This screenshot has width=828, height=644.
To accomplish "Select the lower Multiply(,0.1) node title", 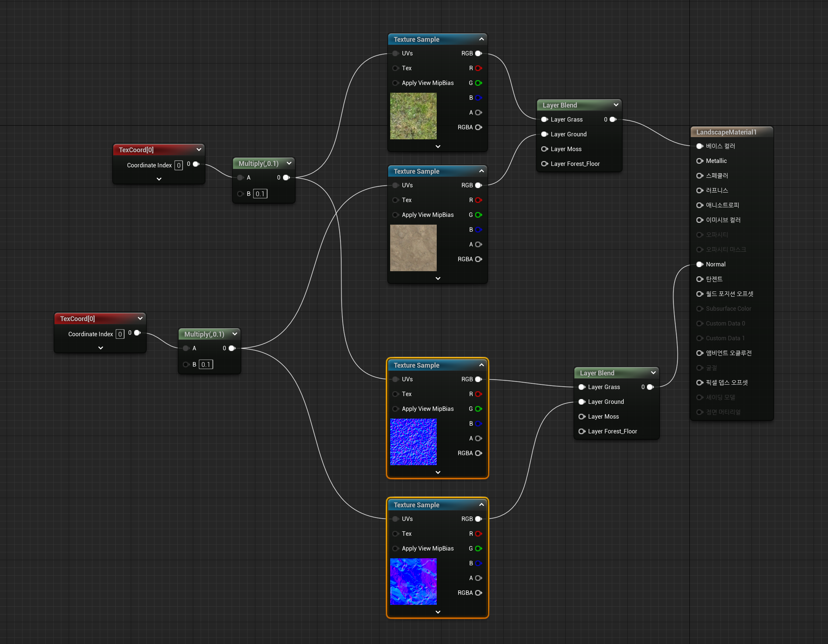I will tap(204, 334).
